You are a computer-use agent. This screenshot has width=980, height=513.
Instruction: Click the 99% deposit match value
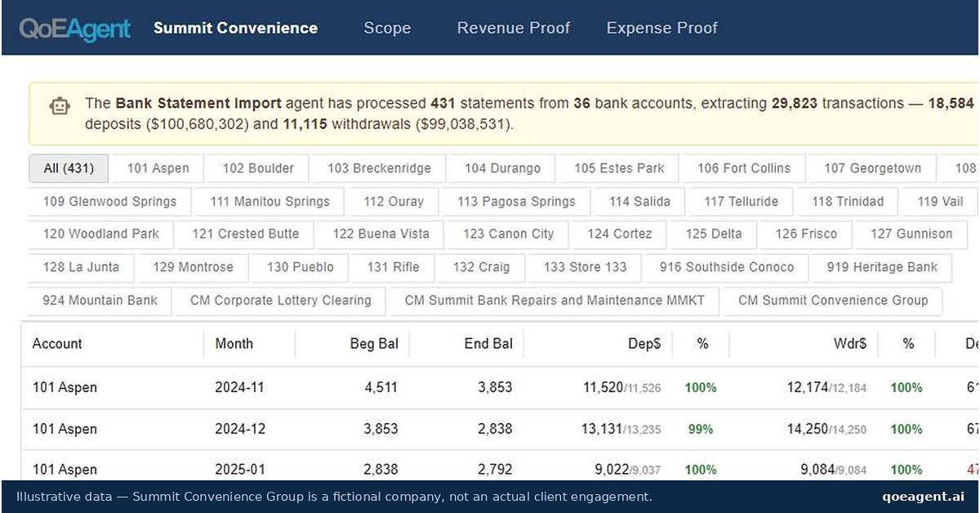pyautogui.click(x=700, y=429)
